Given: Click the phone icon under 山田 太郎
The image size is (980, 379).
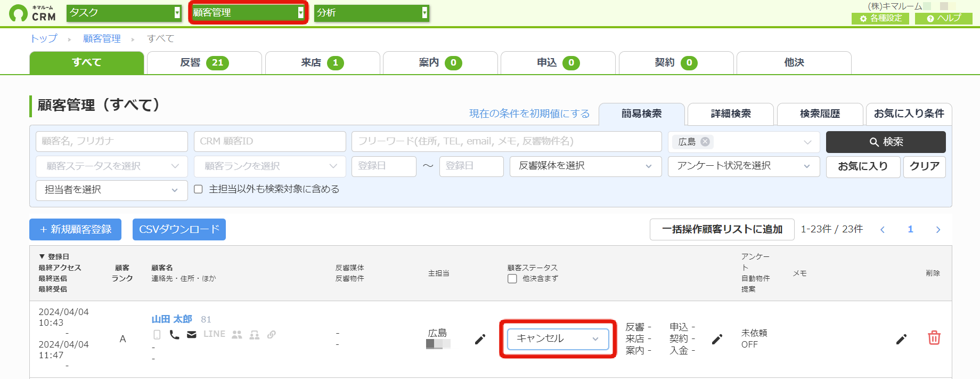Looking at the screenshot, I should pos(174,334).
